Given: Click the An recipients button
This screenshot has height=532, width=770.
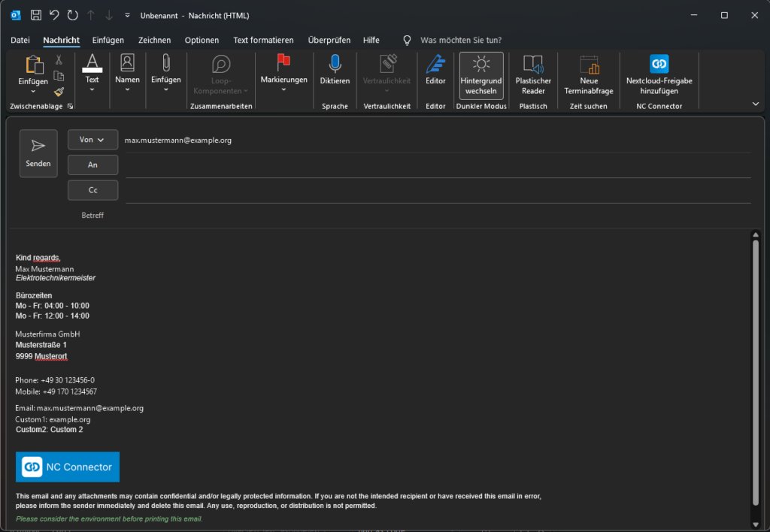Looking at the screenshot, I should pos(92,165).
